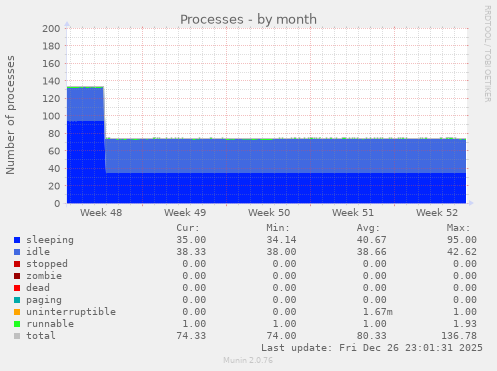Click the 'idle' legend label
Viewport: 497px width, 371px height.
pos(38,252)
